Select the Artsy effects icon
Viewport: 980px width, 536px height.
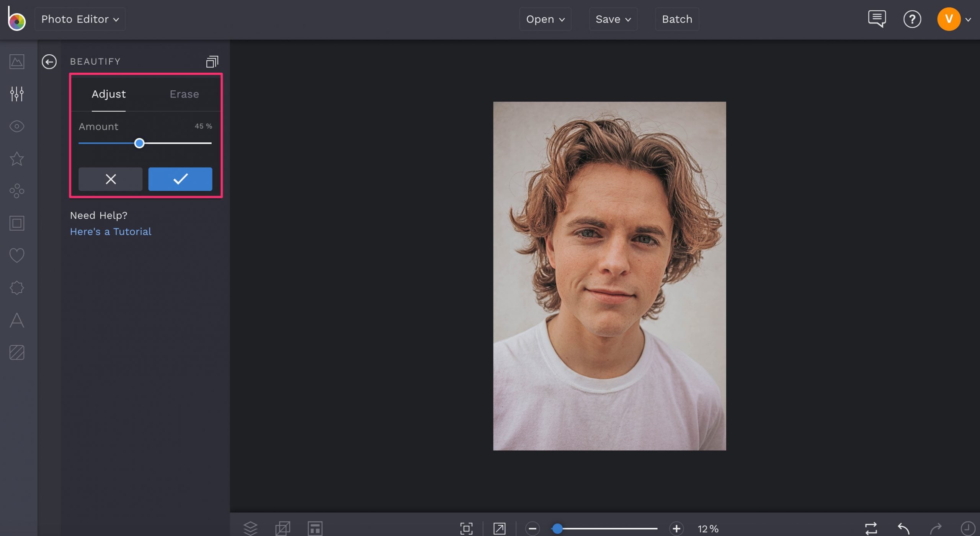tap(16, 191)
